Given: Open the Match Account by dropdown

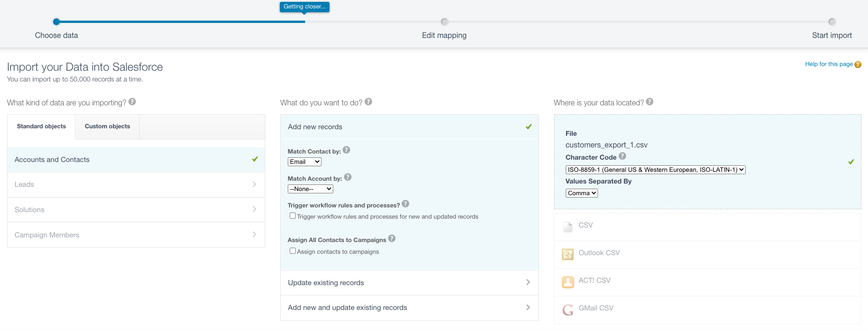Looking at the screenshot, I should 310,189.
